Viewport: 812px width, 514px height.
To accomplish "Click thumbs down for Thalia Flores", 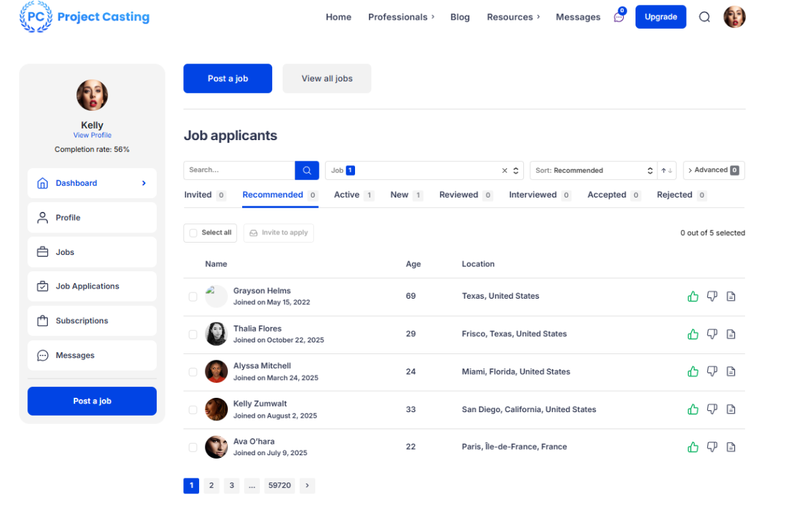I will (711, 334).
